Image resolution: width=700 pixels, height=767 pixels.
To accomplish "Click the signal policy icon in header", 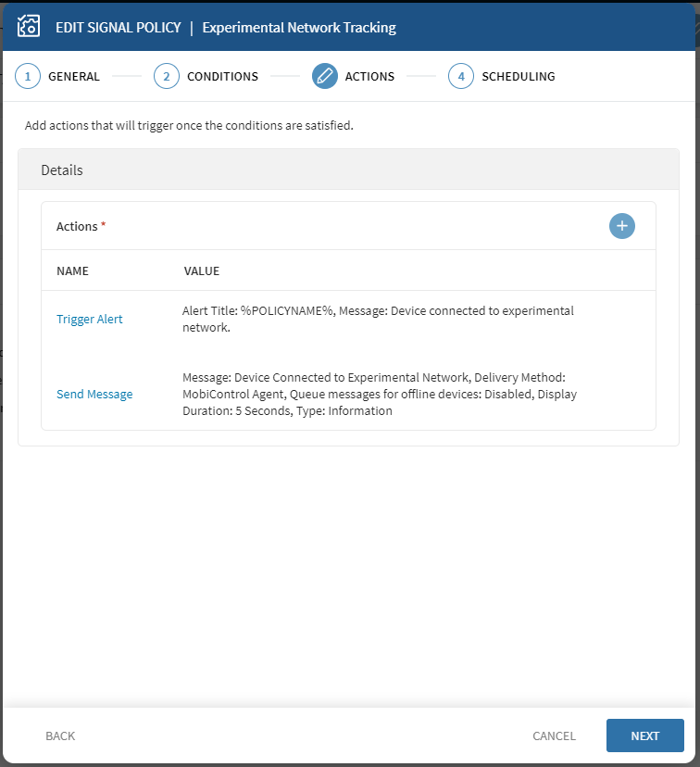I will pos(28,27).
